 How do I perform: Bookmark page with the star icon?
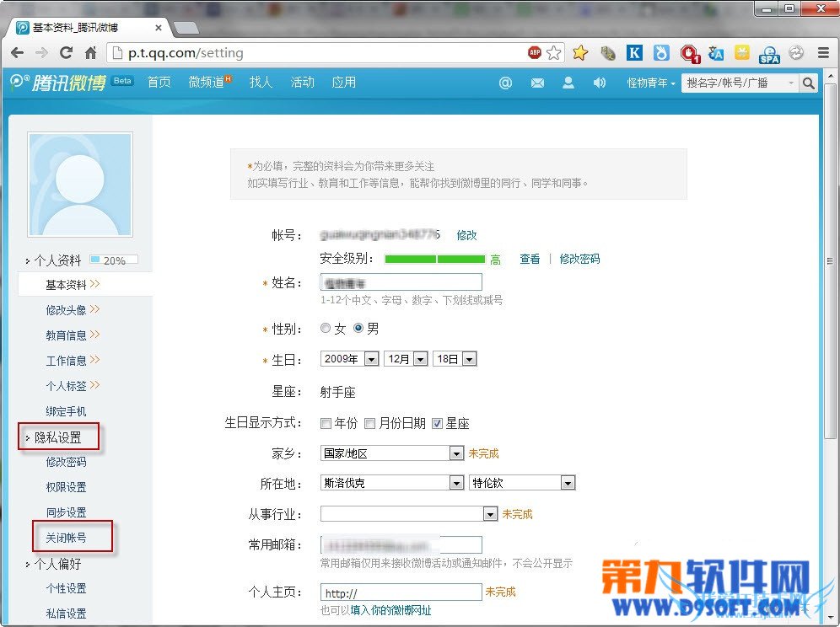click(x=553, y=53)
